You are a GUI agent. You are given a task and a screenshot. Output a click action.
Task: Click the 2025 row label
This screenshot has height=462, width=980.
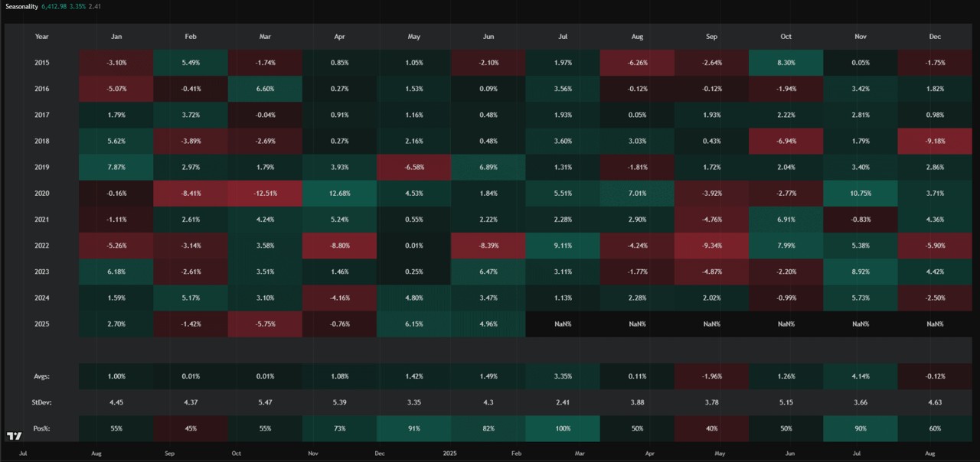tap(41, 324)
